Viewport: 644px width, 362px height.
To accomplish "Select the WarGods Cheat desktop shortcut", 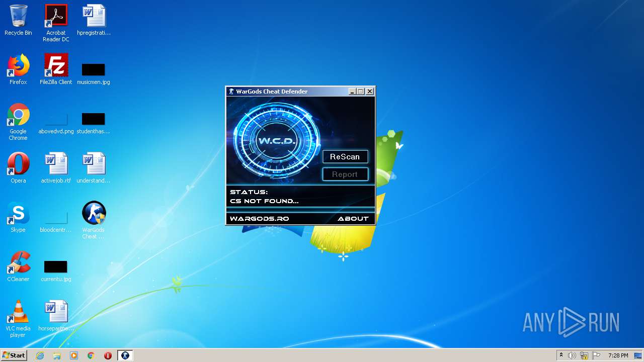I will (94, 220).
